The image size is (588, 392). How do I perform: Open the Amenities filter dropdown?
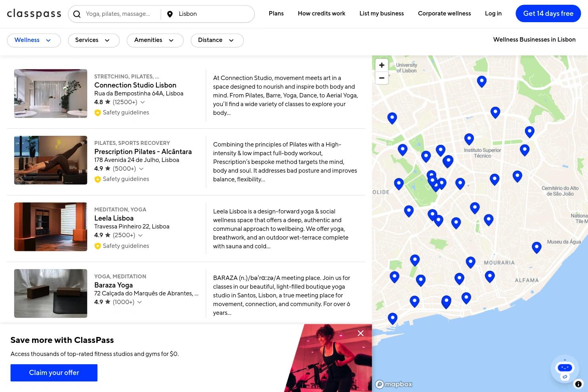[x=155, y=40]
